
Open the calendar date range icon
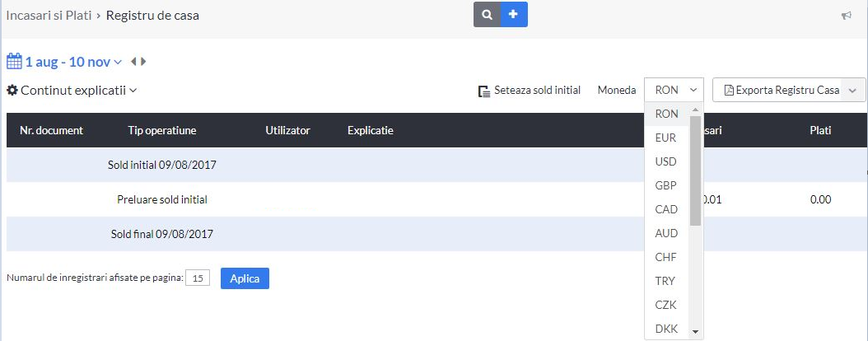pos(14,61)
